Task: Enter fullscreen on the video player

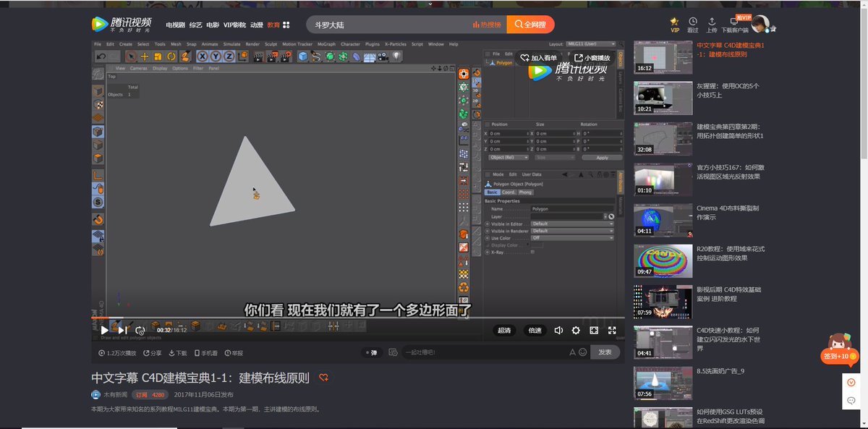Action: (x=612, y=330)
